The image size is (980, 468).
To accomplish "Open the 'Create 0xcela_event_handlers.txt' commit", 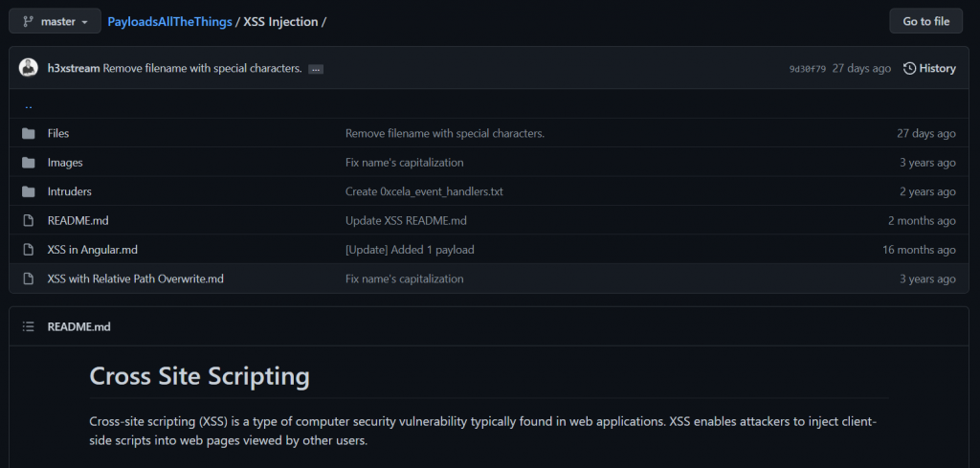I will pyautogui.click(x=424, y=191).
